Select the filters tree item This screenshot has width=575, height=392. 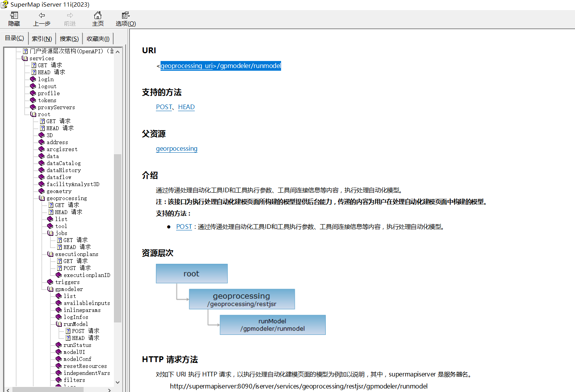coord(74,380)
